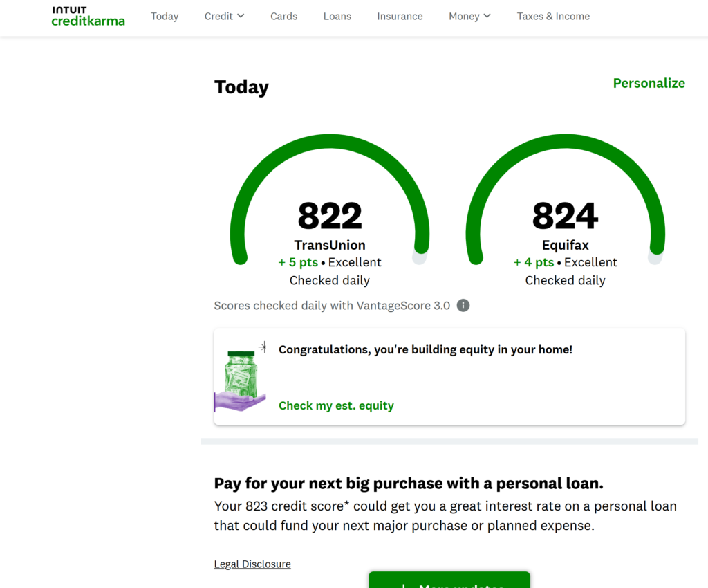Open the Loans page
The height and width of the screenshot is (588, 708).
337,17
